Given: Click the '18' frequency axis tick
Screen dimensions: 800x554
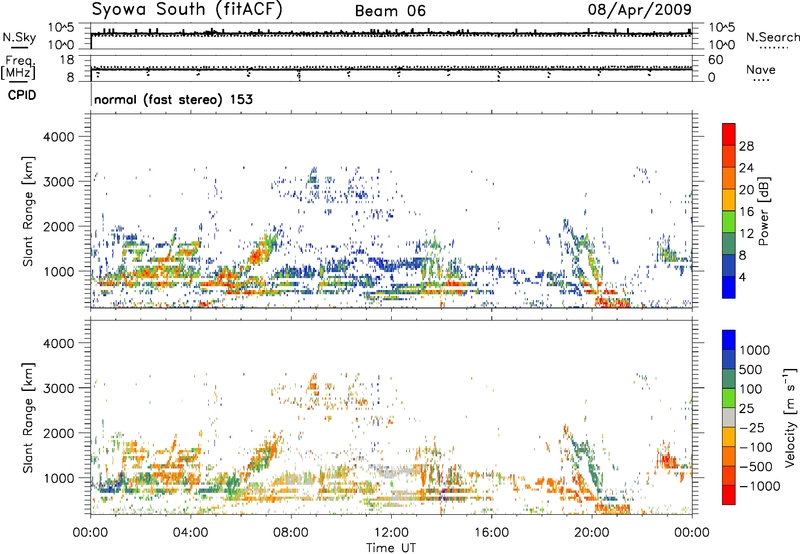Looking at the screenshot, I should coord(67,60).
